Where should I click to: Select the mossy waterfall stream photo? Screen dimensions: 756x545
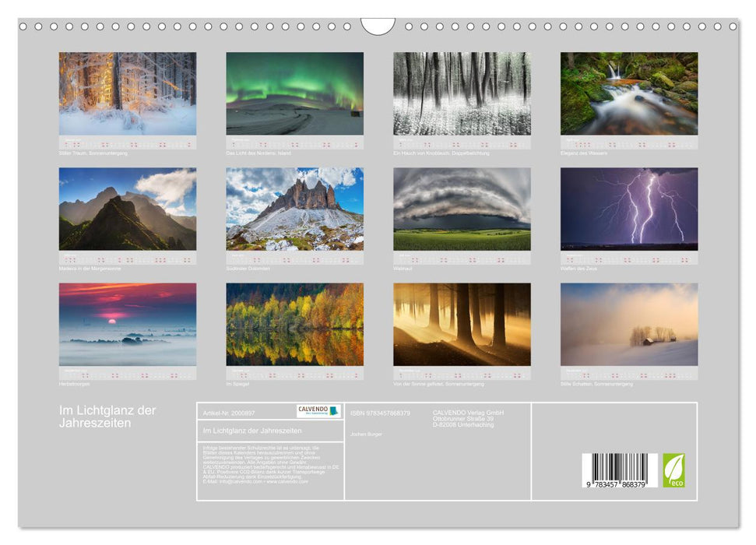pos(629,93)
